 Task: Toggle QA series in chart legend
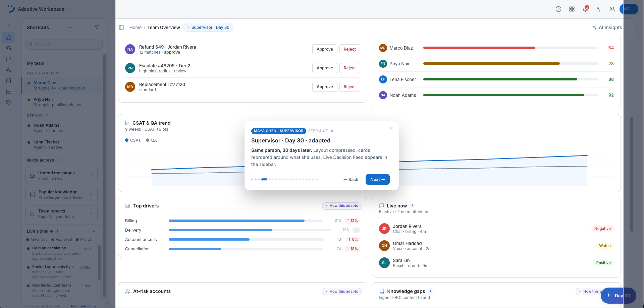point(151,140)
